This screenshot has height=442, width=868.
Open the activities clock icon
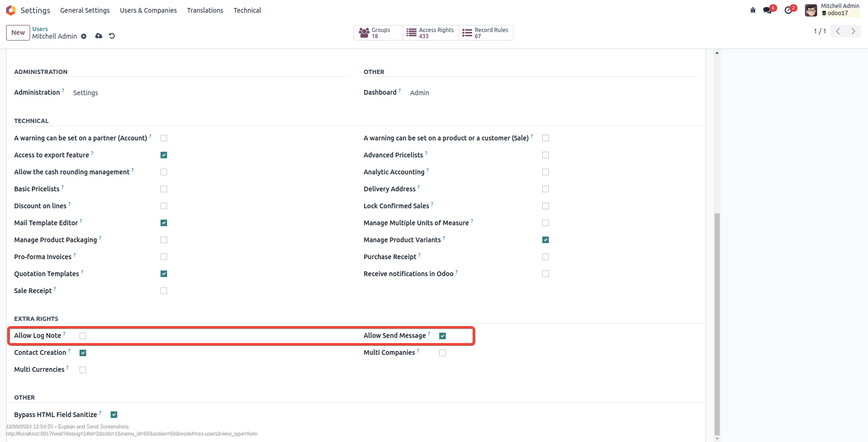coord(788,10)
